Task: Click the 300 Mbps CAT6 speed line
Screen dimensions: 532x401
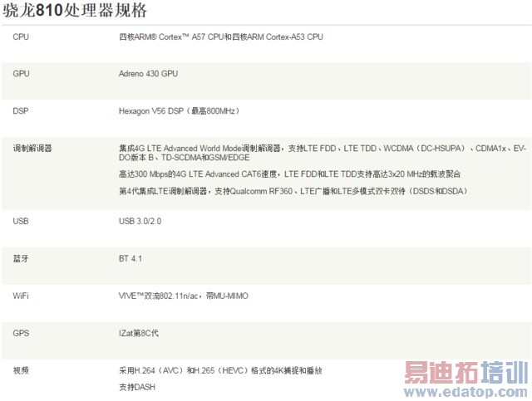Action: (x=289, y=174)
